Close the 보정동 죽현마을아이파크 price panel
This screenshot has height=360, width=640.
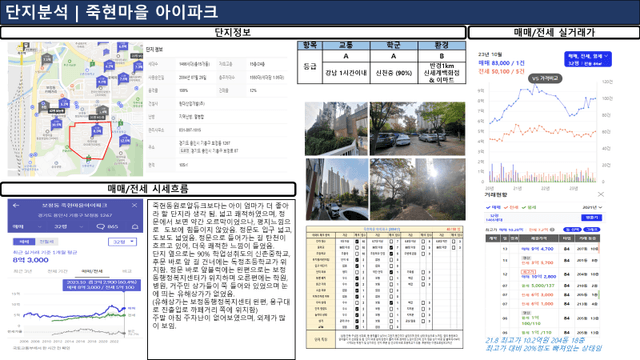point(134,205)
